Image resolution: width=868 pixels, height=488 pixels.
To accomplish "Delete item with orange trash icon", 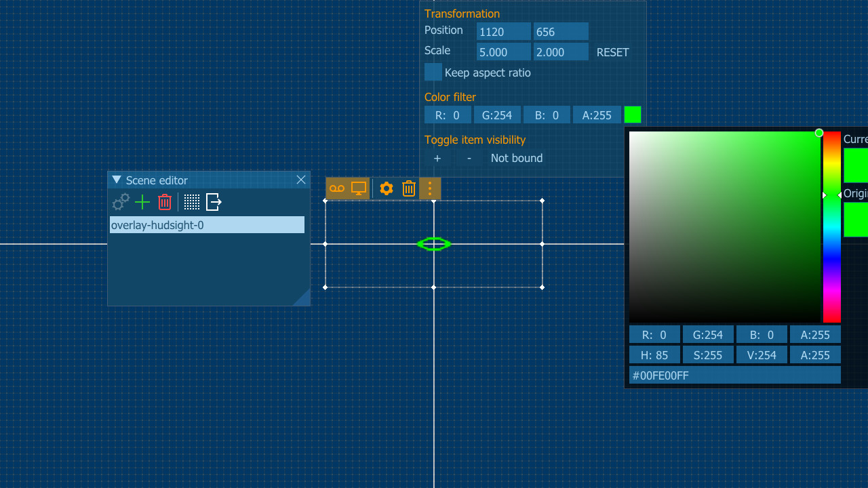I will tap(408, 188).
